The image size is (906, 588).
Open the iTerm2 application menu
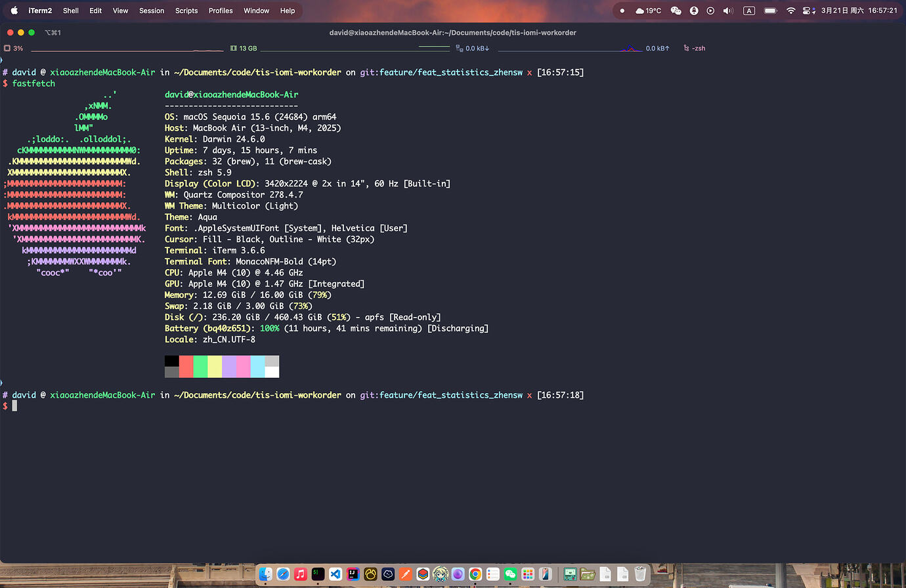tap(40, 10)
